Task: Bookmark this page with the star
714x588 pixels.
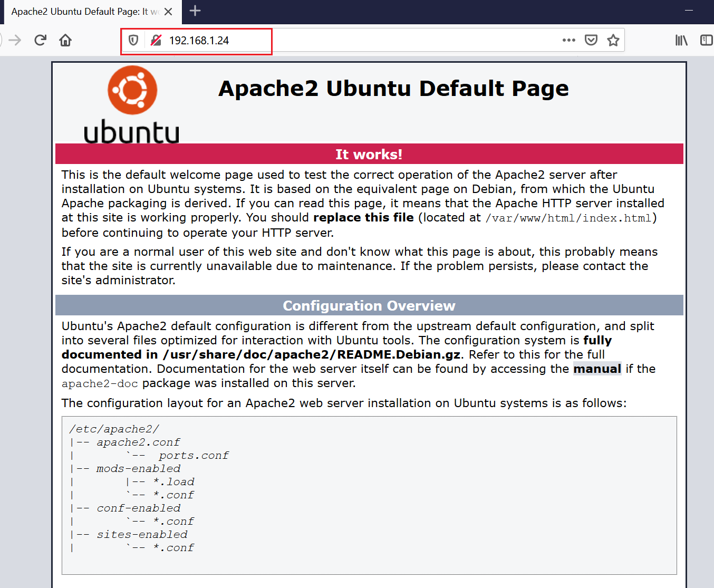Action: (x=613, y=40)
